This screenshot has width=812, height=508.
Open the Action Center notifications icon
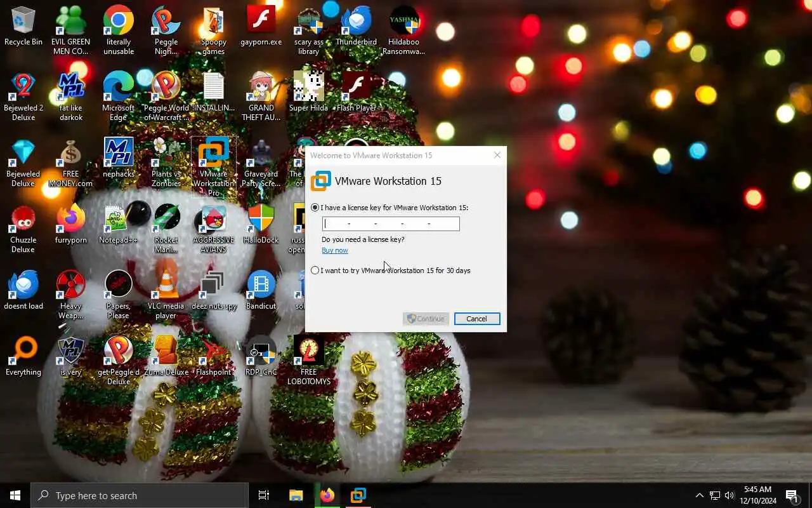[x=792, y=495]
